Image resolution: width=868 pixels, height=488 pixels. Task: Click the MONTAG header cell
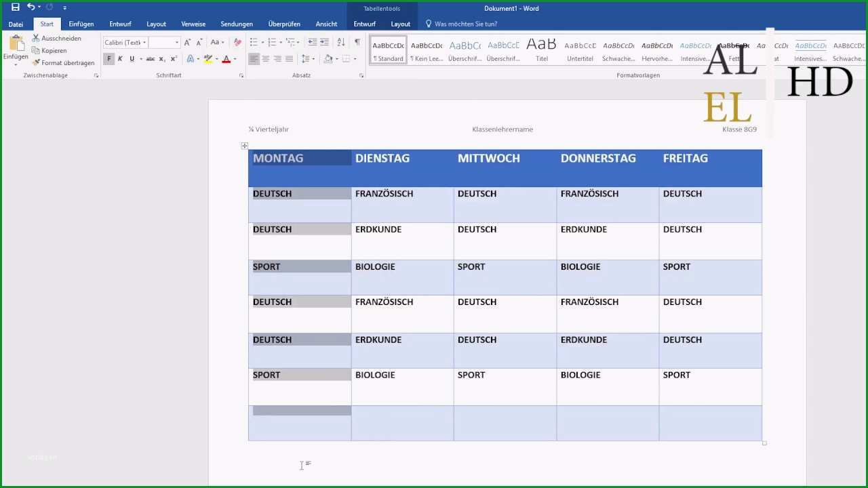coord(300,168)
